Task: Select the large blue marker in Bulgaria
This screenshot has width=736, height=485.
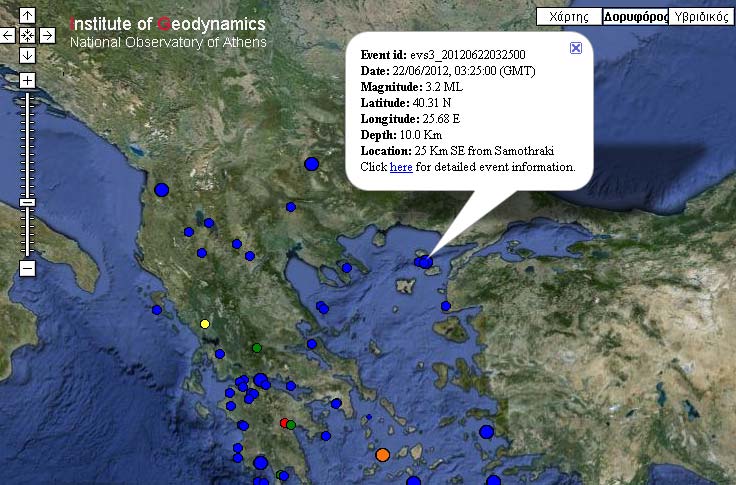Action: tap(312, 164)
